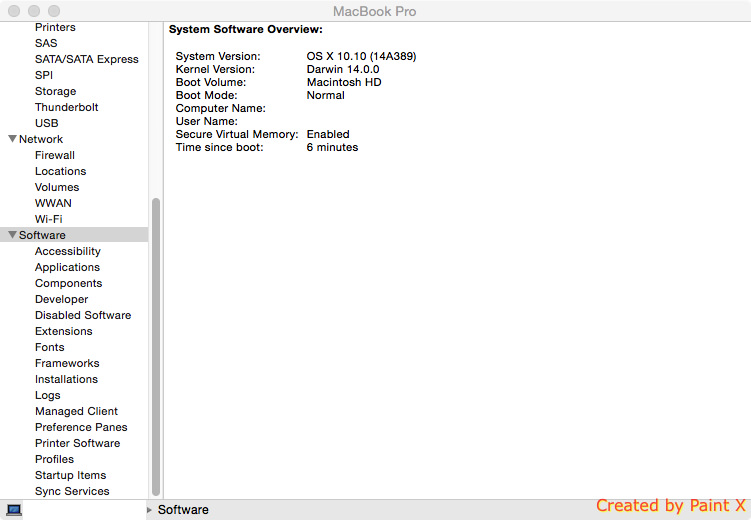Select Printers in the sidebar
751x520 pixels.
coord(55,27)
